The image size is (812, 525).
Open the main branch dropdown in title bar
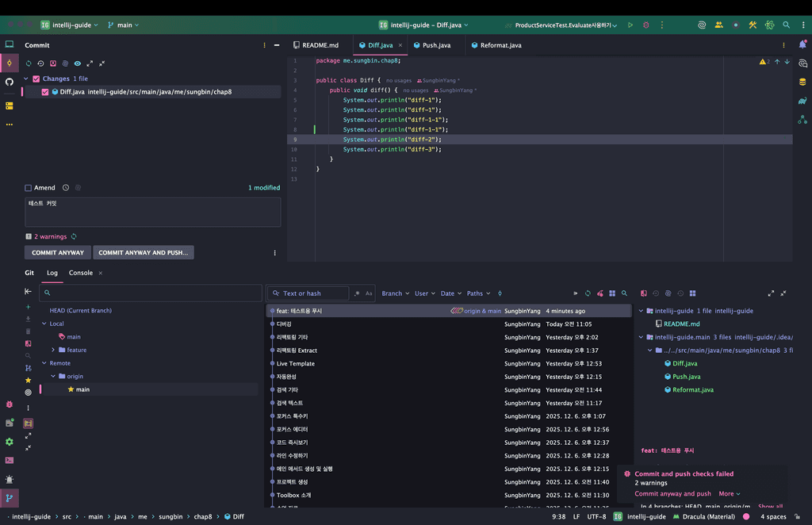[x=123, y=25]
